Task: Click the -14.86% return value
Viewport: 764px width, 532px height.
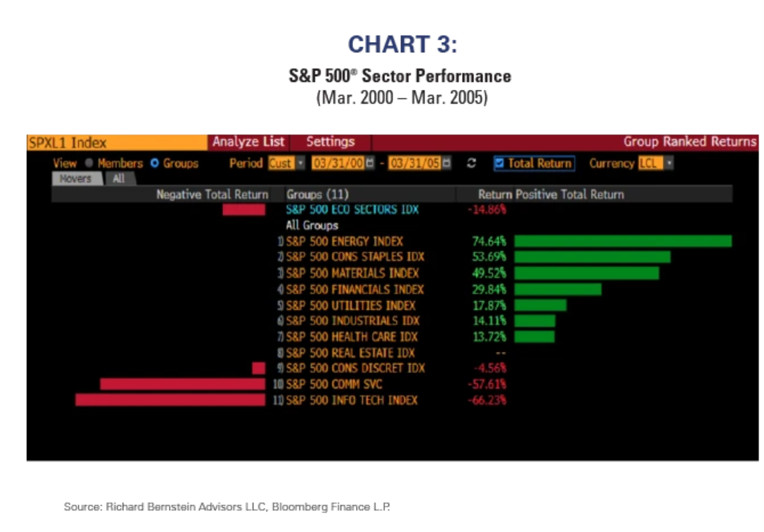Action: coord(487,210)
